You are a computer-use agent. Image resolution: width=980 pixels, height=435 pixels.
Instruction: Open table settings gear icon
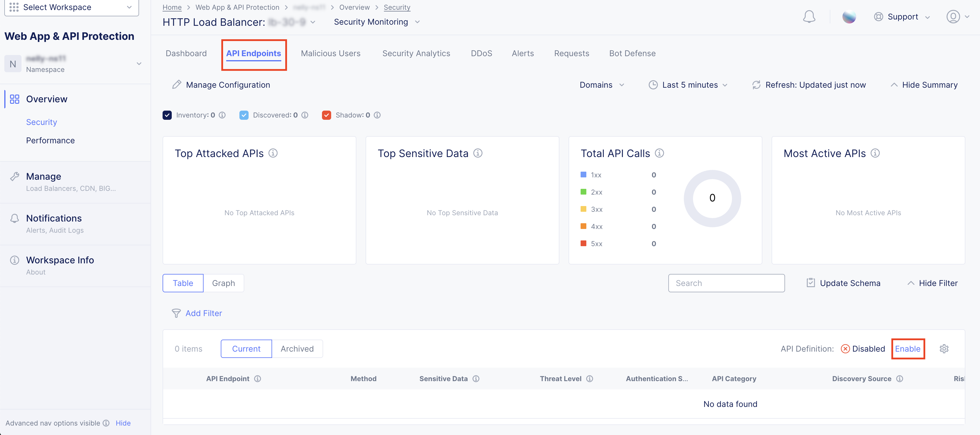tap(944, 349)
